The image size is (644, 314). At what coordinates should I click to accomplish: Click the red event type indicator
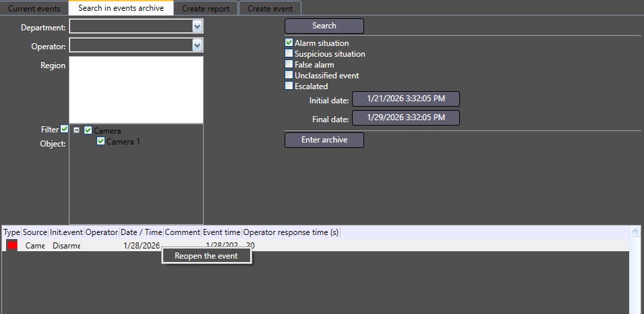click(x=11, y=245)
